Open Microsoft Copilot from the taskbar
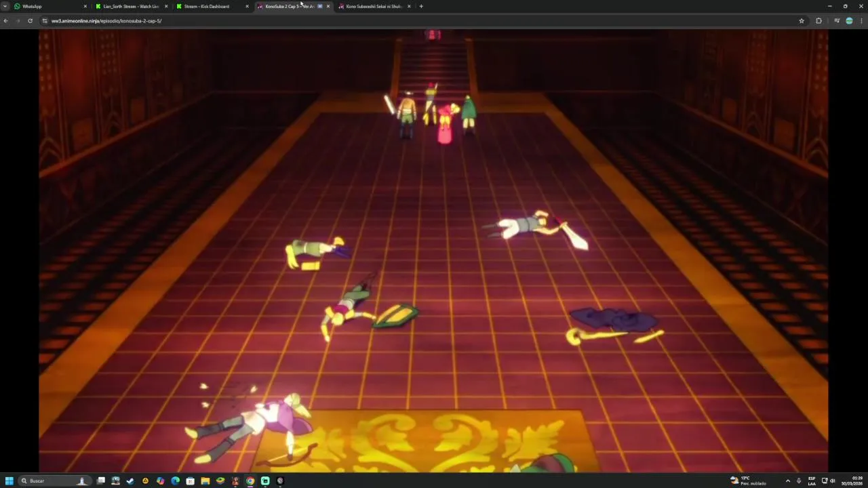This screenshot has height=488, width=868. (160, 481)
